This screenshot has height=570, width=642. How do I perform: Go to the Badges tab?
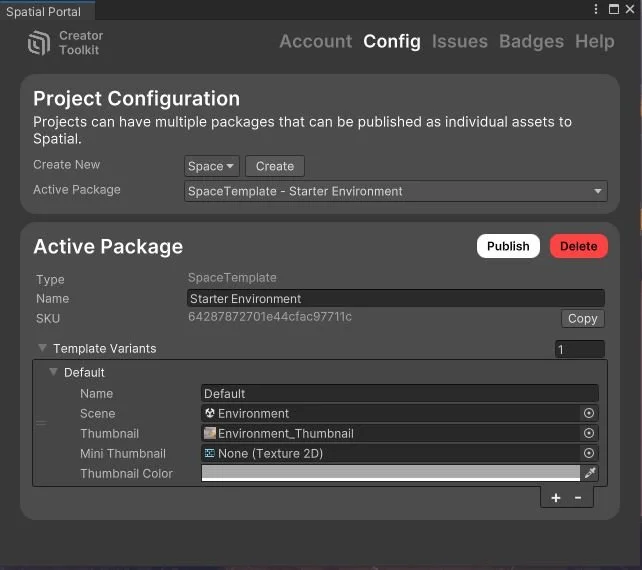531,41
